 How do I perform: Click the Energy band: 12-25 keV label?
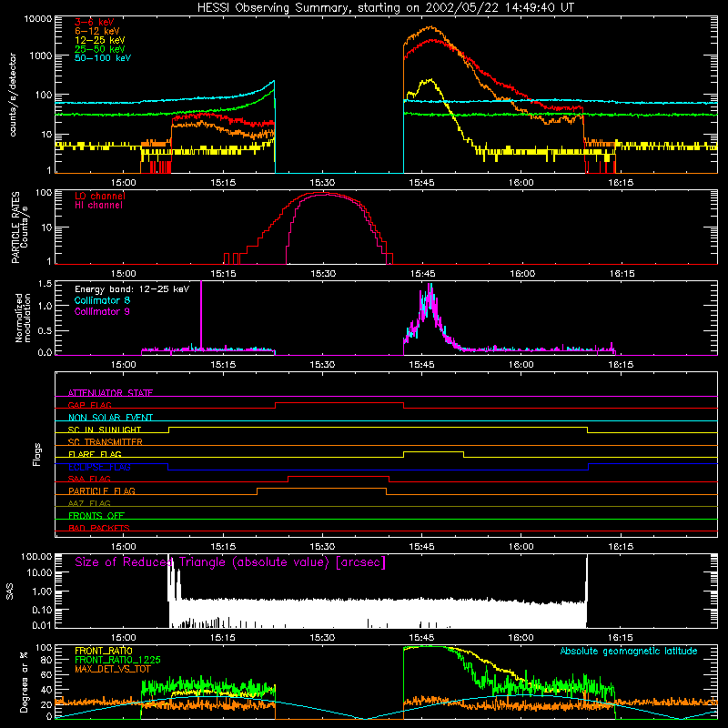click(x=132, y=289)
